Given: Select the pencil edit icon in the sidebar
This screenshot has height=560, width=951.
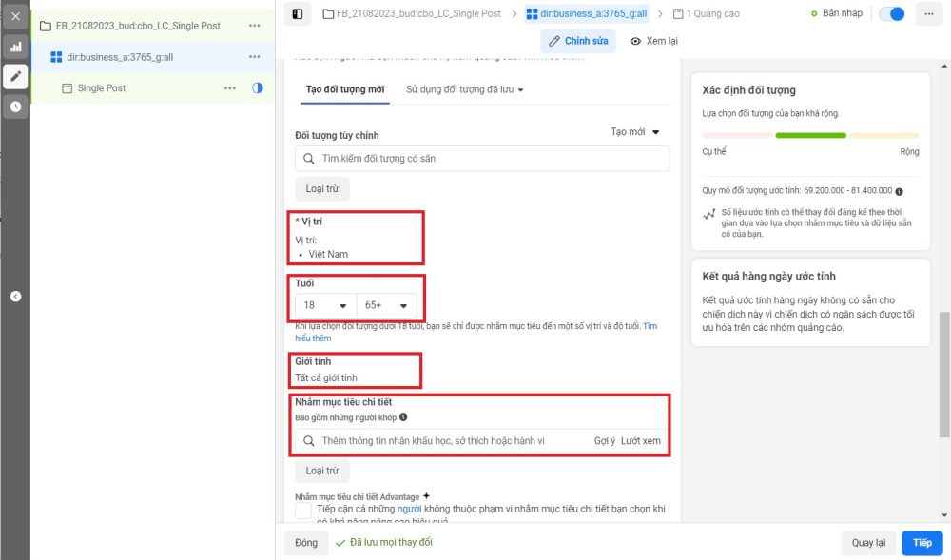Looking at the screenshot, I should (15, 76).
